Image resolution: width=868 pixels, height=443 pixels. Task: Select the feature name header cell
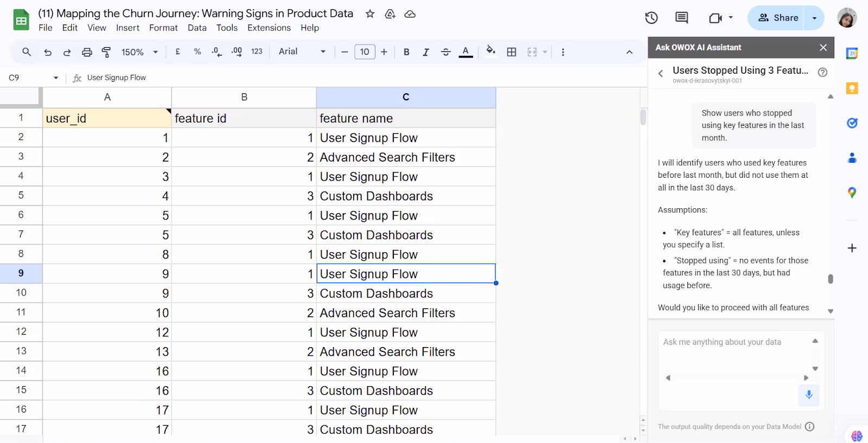[x=406, y=118]
